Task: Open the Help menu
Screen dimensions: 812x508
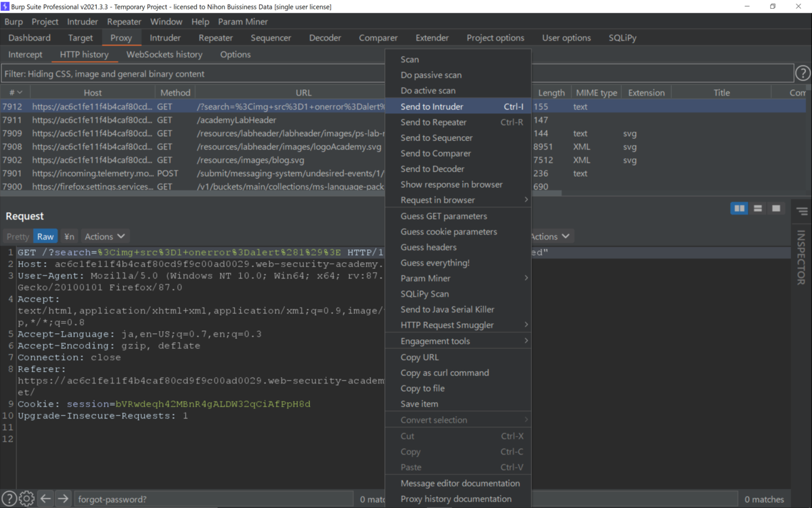Action: tap(200, 22)
